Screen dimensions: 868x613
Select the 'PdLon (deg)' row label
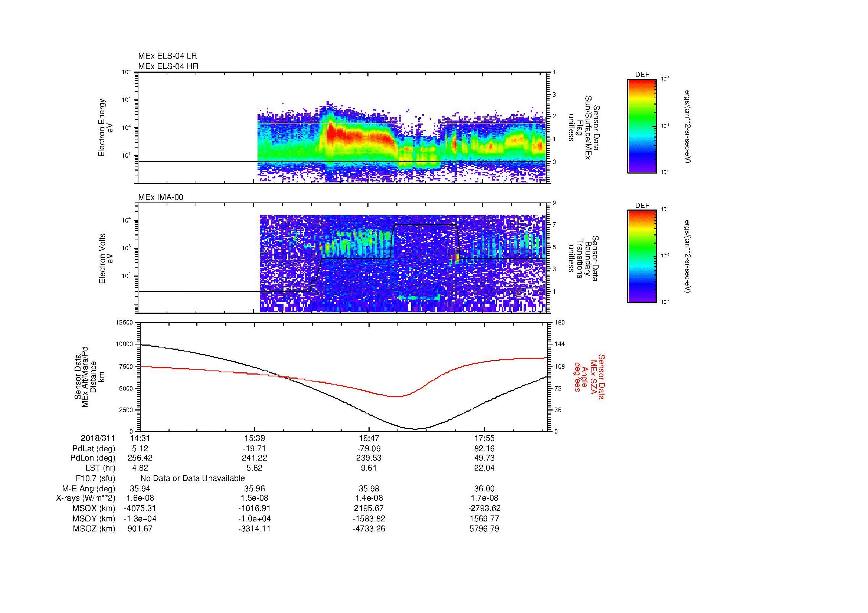click(x=93, y=458)
